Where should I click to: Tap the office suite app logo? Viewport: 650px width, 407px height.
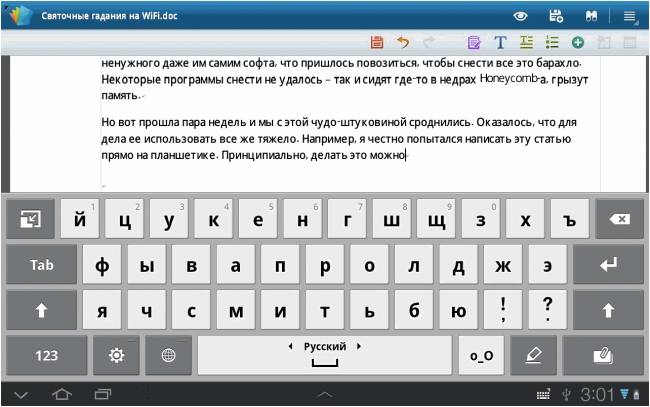tap(21, 16)
